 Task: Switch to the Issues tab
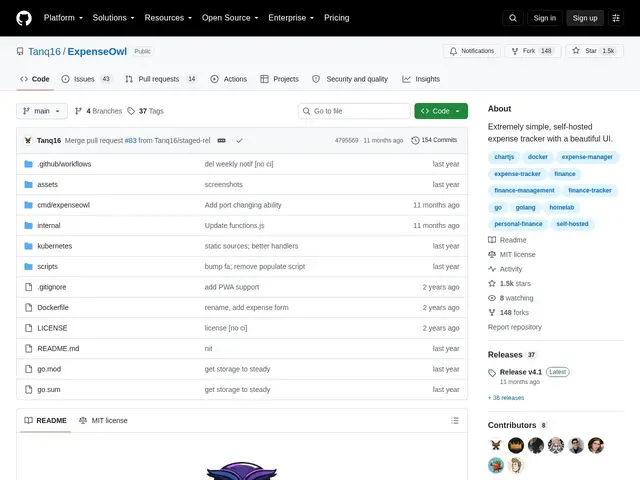point(87,79)
